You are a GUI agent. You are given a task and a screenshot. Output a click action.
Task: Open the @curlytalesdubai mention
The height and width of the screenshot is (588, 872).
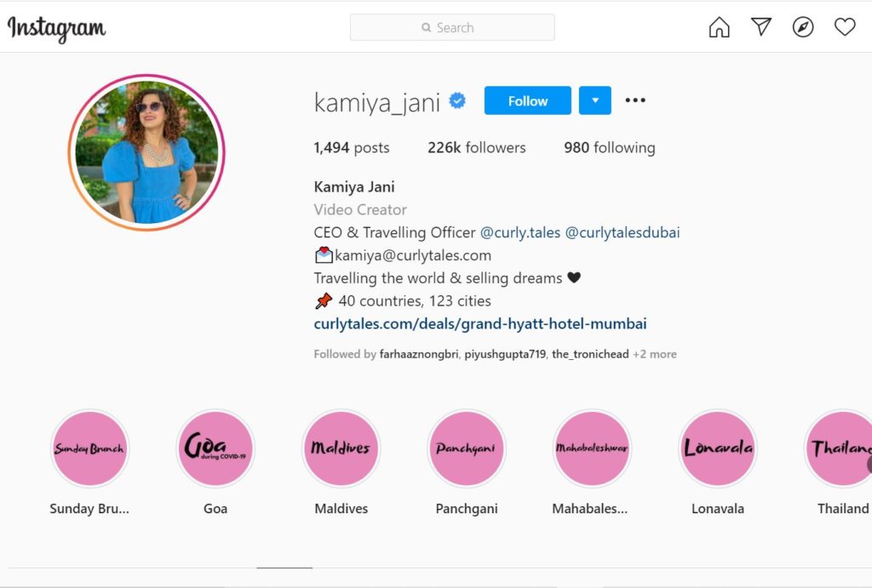(622, 232)
